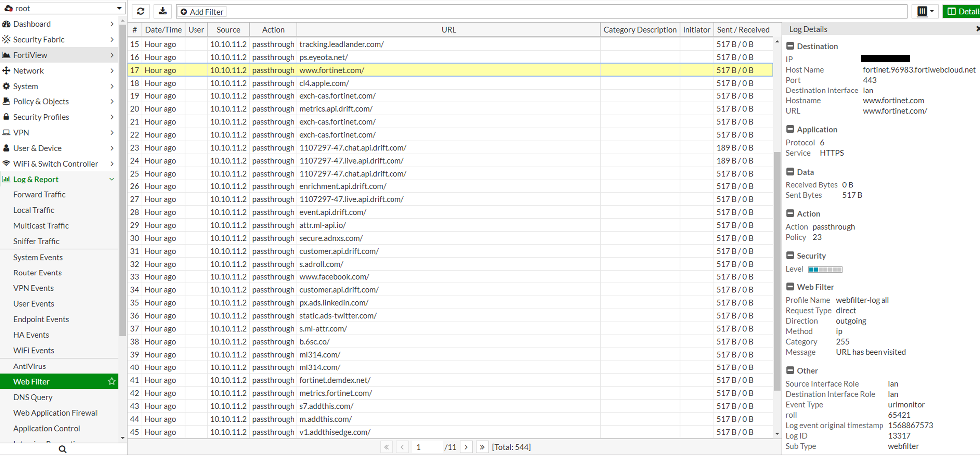Download the filtered log results
The image size is (980, 457).
pos(163,11)
